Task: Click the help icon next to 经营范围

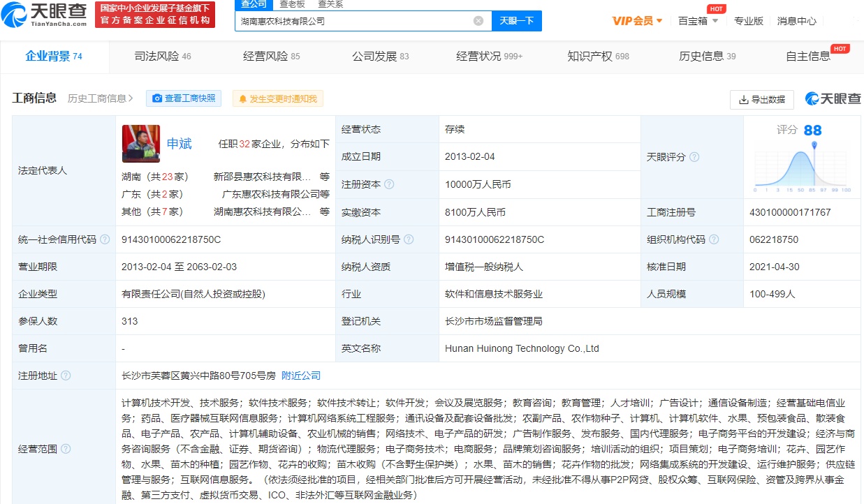Action: (x=66, y=449)
